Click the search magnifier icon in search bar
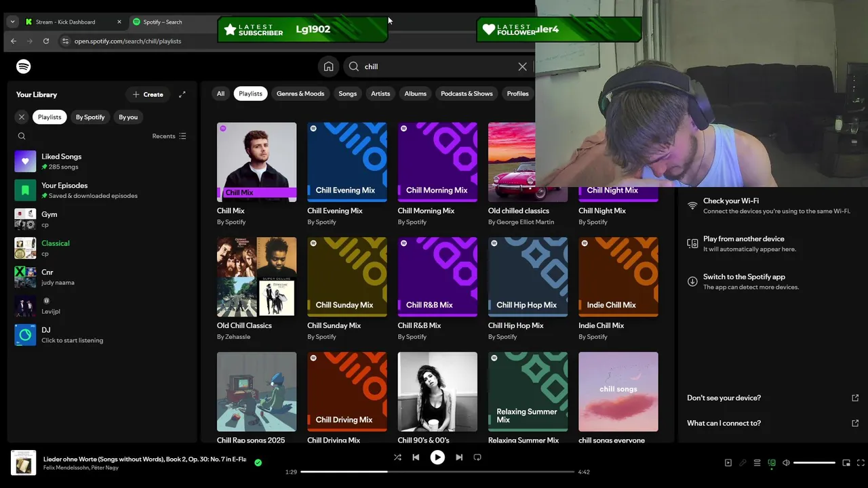Viewport: 868px width, 488px height. coord(353,66)
